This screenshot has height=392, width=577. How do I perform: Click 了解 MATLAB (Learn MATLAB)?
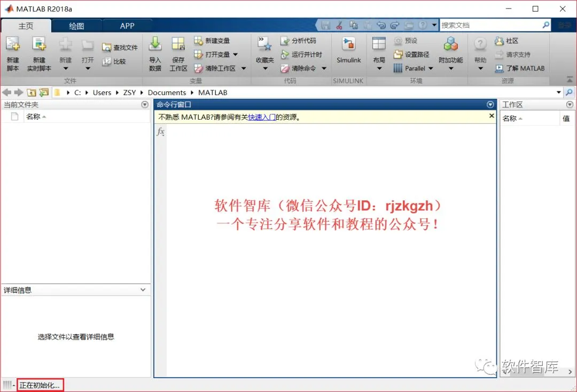click(520, 68)
